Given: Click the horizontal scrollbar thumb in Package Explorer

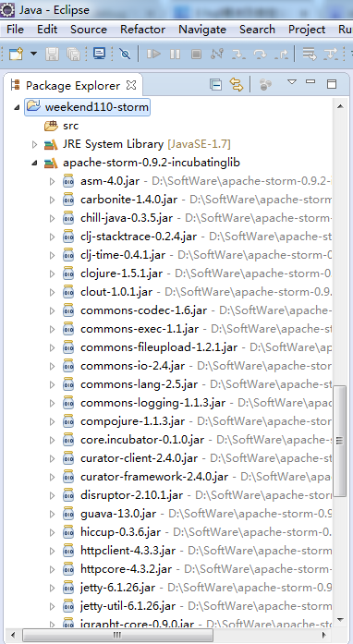Looking at the screenshot, I should [117, 635].
